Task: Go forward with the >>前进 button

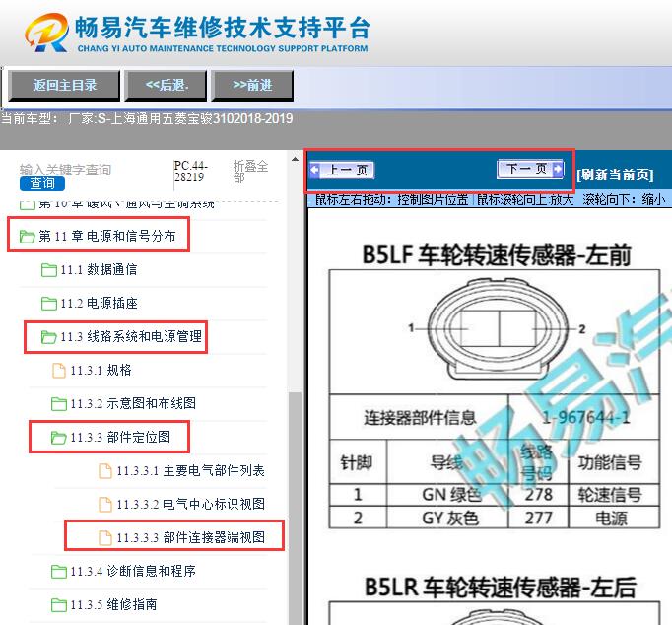Action: pyautogui.click(x=252, y=86)
